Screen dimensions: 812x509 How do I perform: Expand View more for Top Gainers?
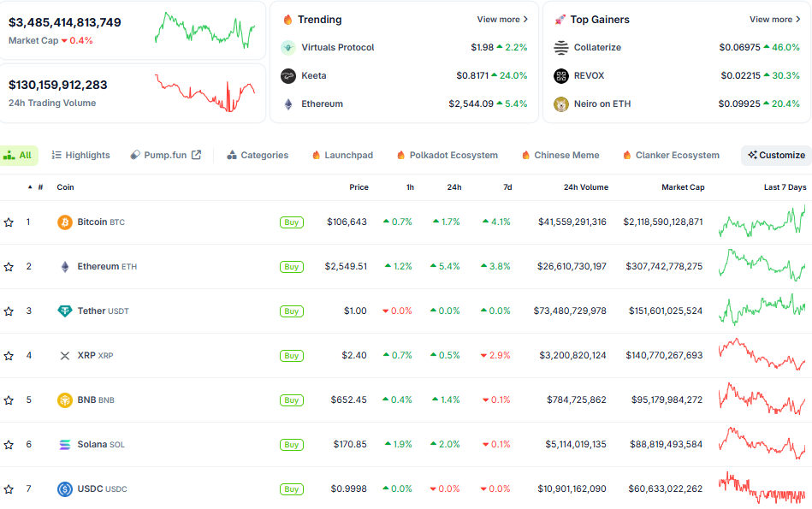coord(774,20)
